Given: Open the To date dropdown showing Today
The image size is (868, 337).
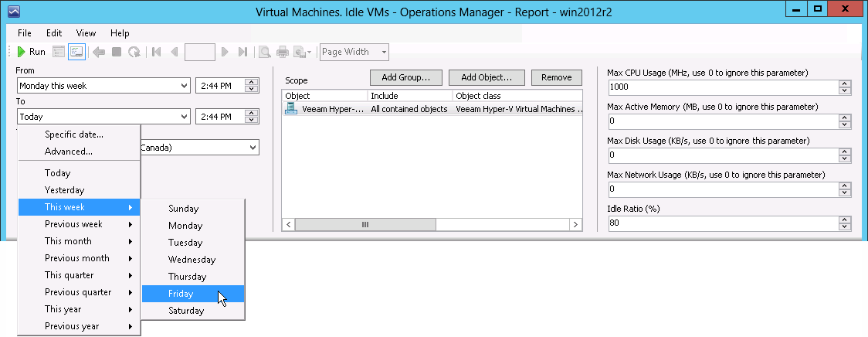Looking at the screenshot, I should (185, 117).
